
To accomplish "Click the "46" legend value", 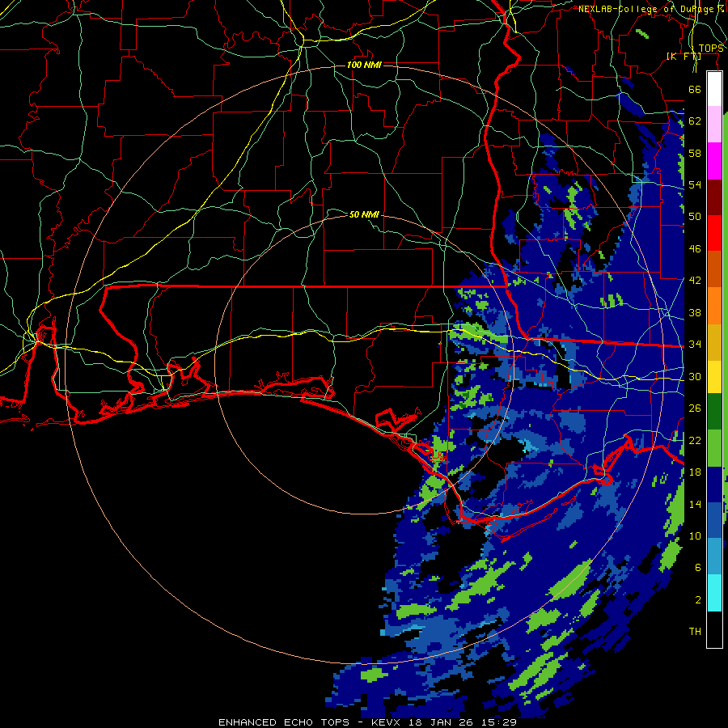I will pyautogui.click(x=695, y=249).
